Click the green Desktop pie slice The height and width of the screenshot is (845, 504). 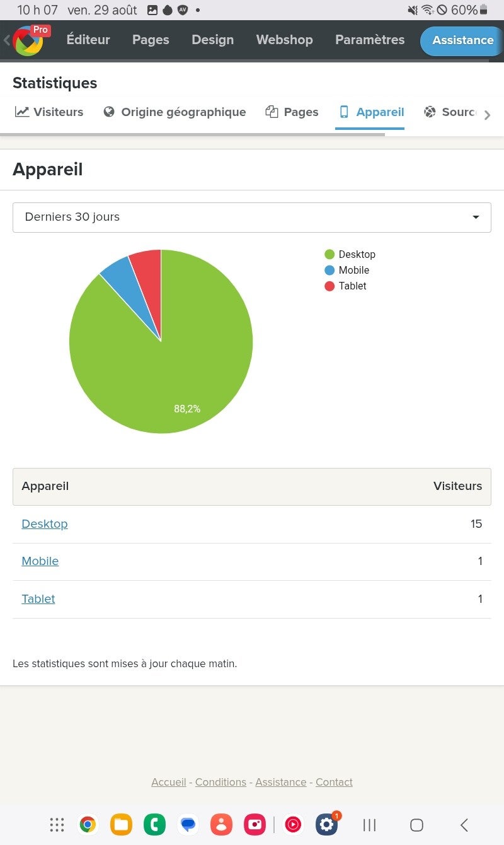tap(183, 366)
